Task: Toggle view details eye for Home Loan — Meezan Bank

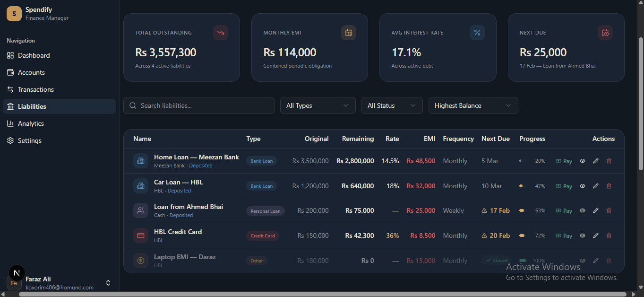Action: click(x=582, y=161)
